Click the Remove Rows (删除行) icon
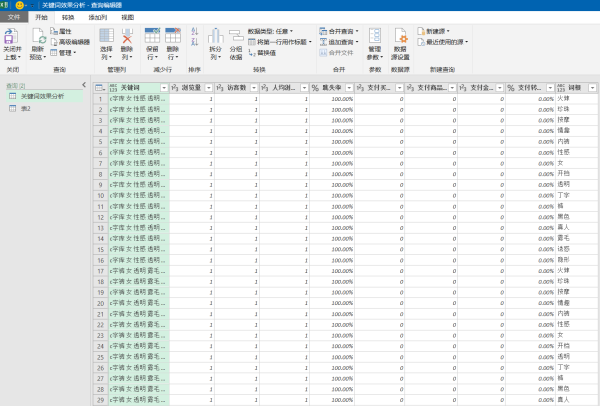Image resolution: width=600 pixels, height=406 pixels. (x=173, y=36)
